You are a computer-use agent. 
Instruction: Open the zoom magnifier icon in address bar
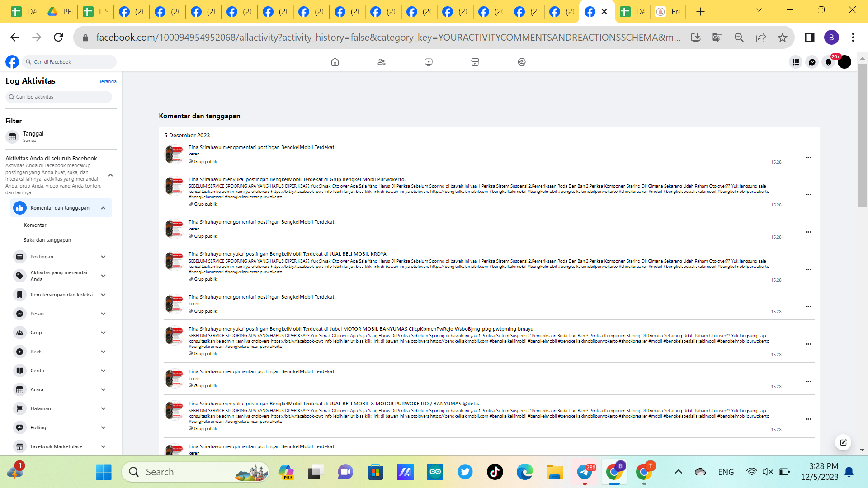(739, 38)
